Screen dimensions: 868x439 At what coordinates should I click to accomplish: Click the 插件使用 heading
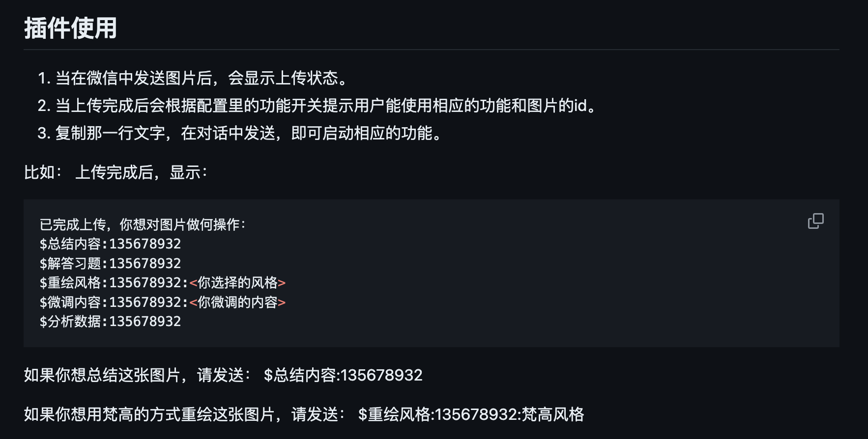tap(71, 28)
